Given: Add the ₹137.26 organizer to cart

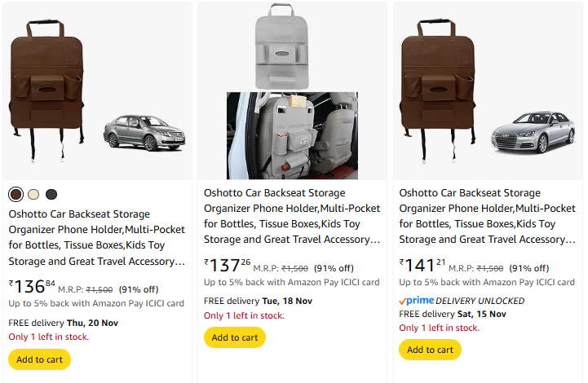Looking at the screenshot, I should [235, 337].
